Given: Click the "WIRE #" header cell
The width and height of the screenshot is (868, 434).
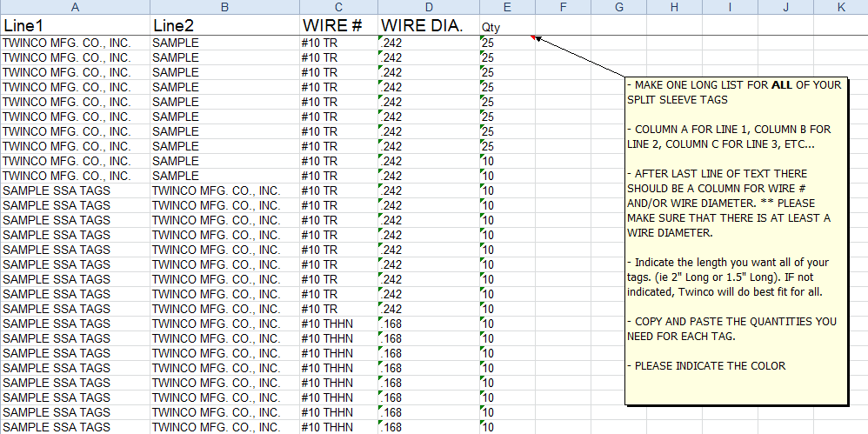Looking at the screenshot, I should click(x=339, y=25).
